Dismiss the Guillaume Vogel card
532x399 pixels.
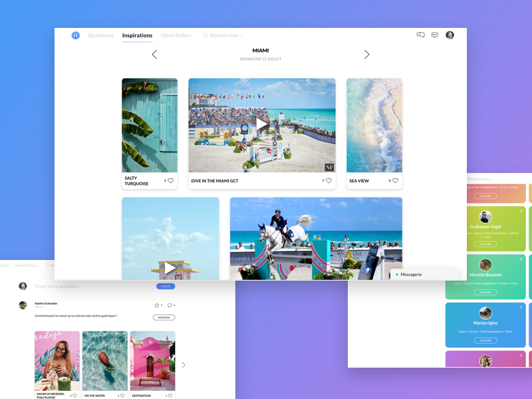(x=521, y=211)
